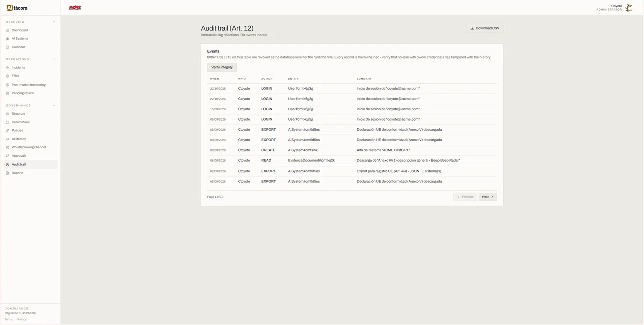Open the Approvals icon
Viewport: 644px width, 325px height.
click(8, 156)
